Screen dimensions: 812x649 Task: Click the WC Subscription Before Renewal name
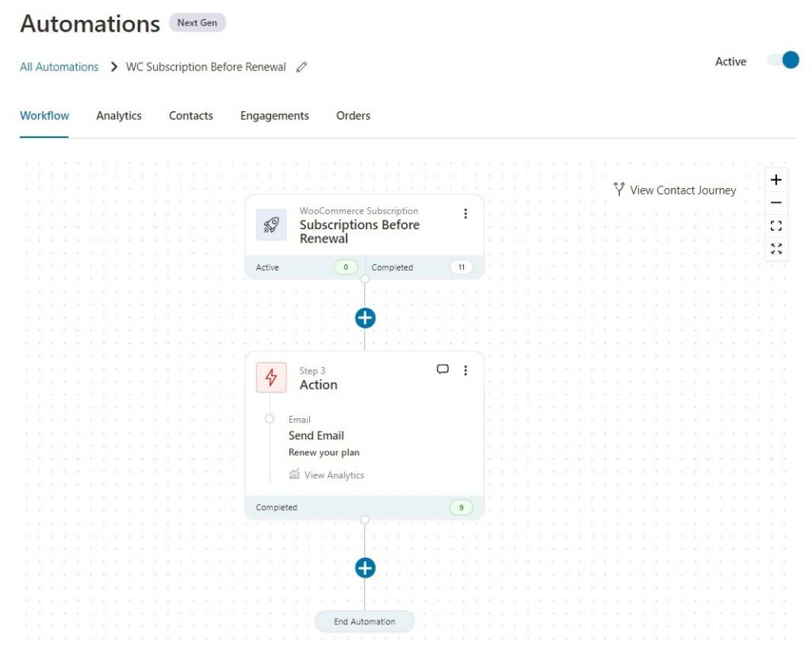[205, 67]
